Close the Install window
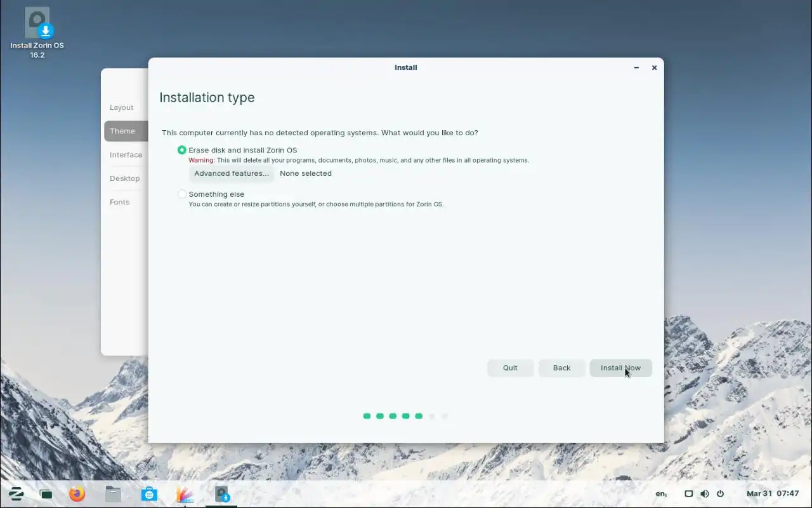Viewport: 812px width, 508px height. click(654, 68)
